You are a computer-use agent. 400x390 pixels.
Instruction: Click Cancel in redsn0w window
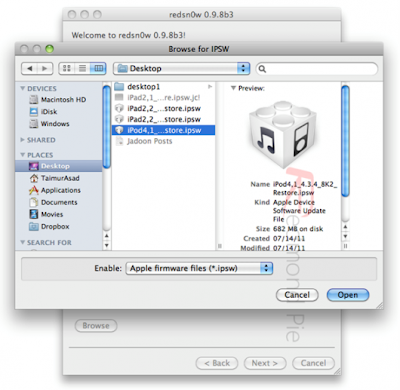313,363
